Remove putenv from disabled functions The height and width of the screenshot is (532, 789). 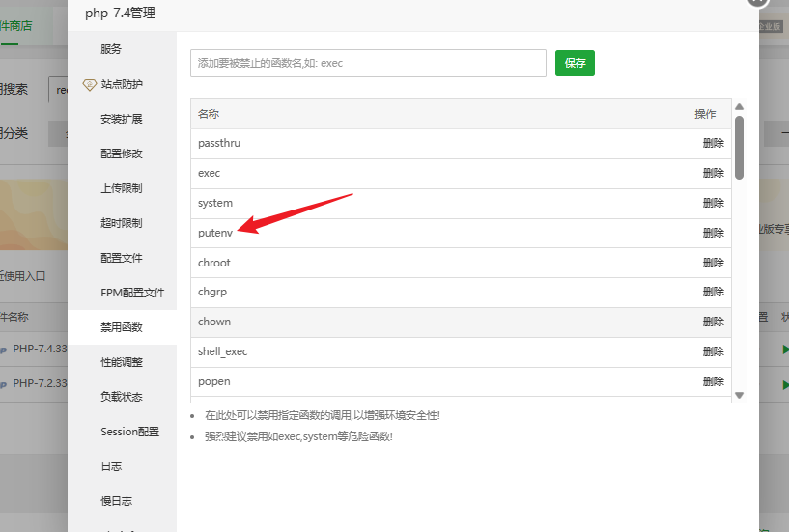coord(713,233)
